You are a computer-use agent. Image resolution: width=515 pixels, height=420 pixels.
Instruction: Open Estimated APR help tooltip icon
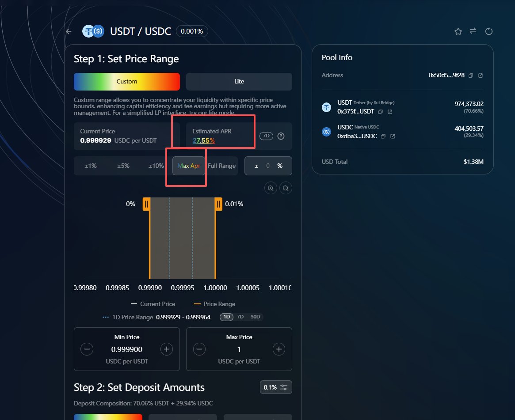pyautogui.click(x=281, y=136)
